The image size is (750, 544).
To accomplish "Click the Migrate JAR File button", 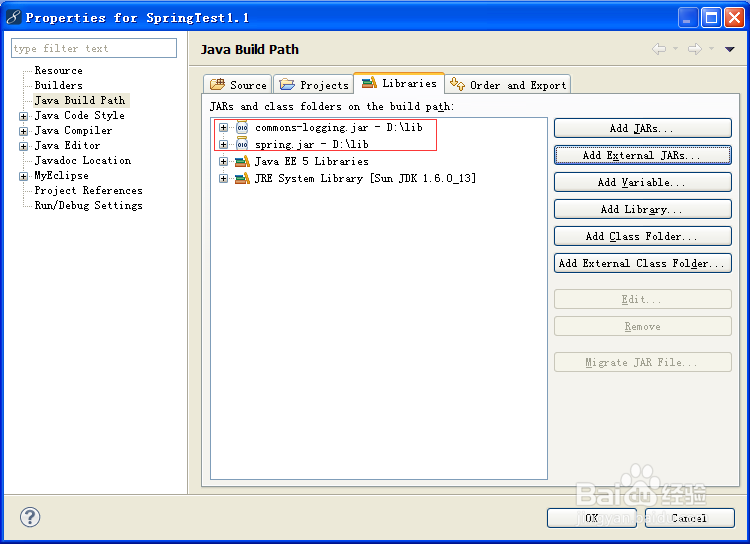I will point(642,362).
